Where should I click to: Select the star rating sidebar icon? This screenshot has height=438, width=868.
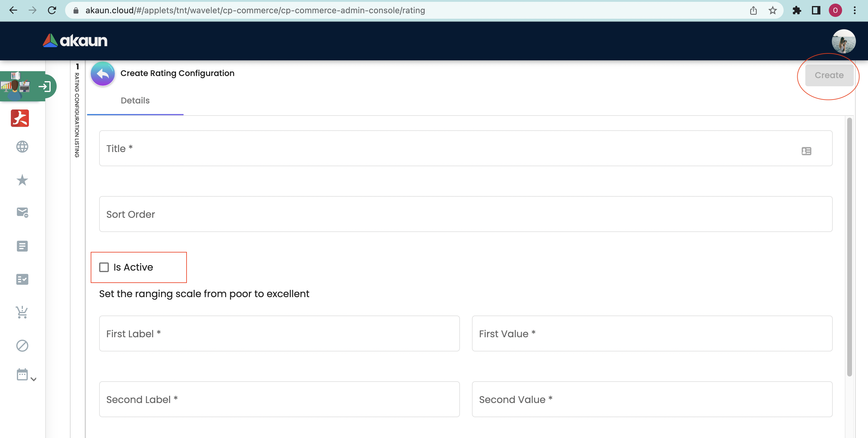click(x=22, y=180)
